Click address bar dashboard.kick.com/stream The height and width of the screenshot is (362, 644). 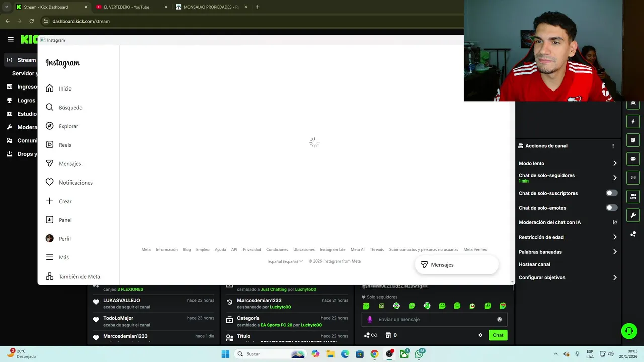81,21
